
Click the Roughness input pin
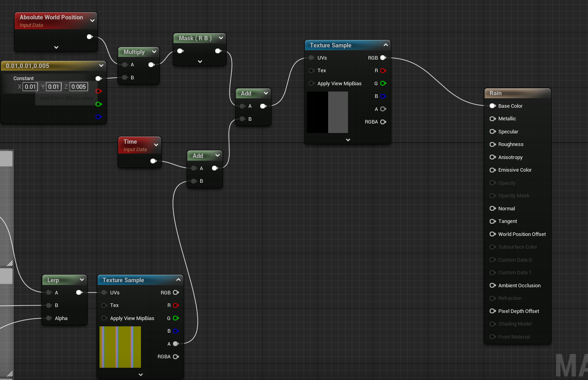tap(492, 144)
